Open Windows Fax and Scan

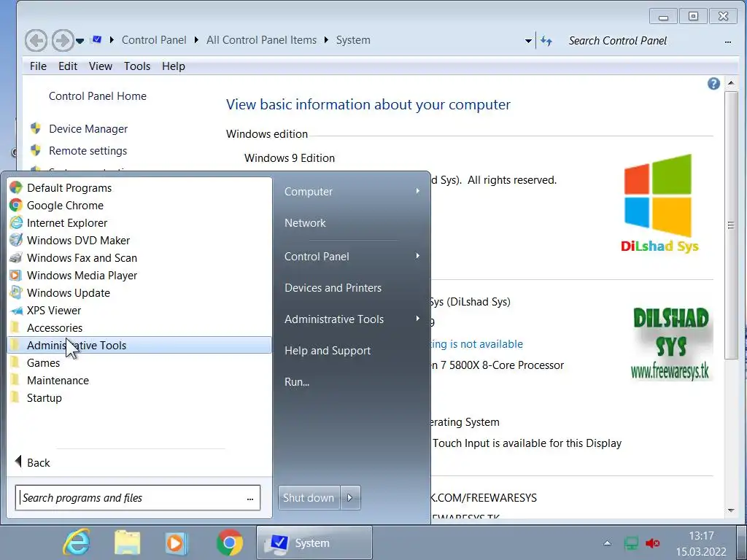coord(139,257)
